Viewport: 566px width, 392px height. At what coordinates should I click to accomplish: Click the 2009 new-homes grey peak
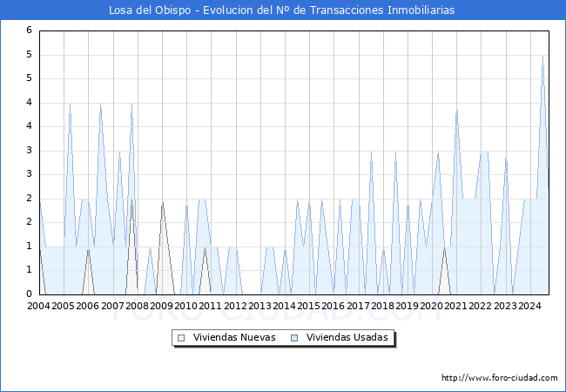163,203
